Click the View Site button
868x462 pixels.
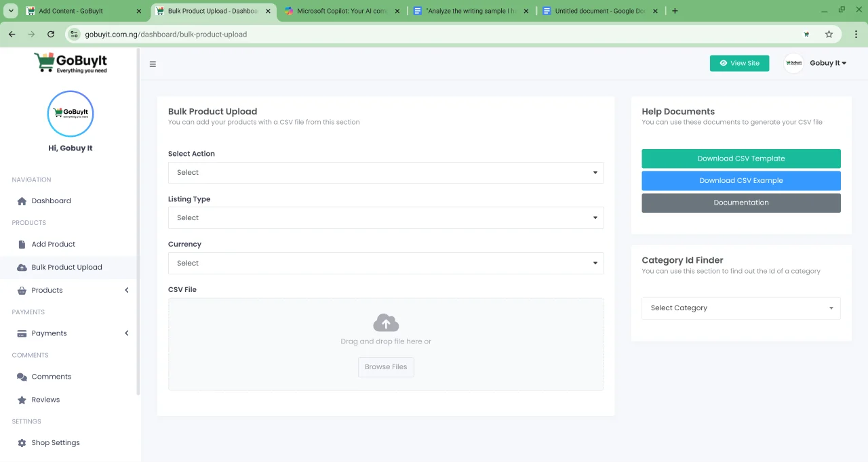(739, 63)
